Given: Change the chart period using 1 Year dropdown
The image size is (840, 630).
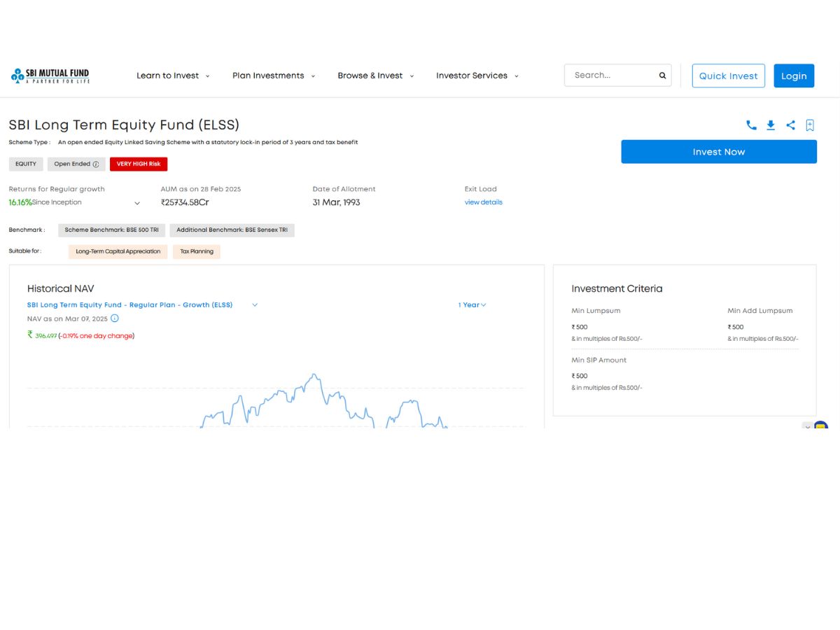Looking at the screenshot, I should pos(472,304).
